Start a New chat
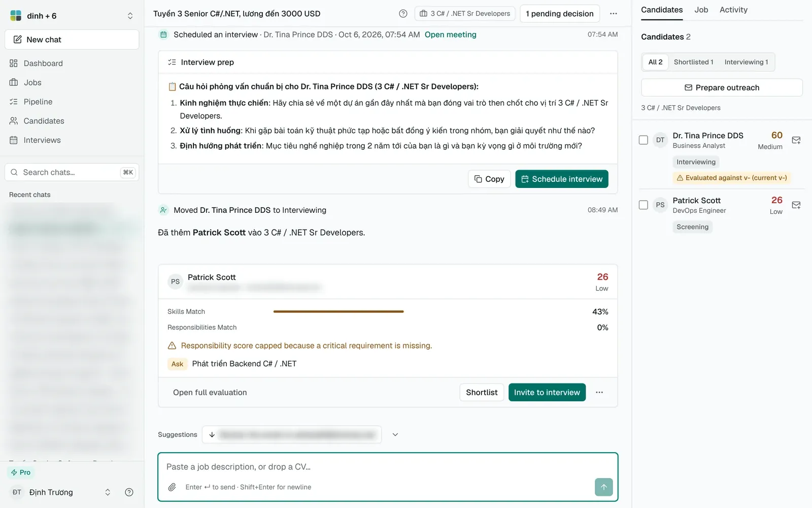812x508 pixels. (x=72, y=40)
